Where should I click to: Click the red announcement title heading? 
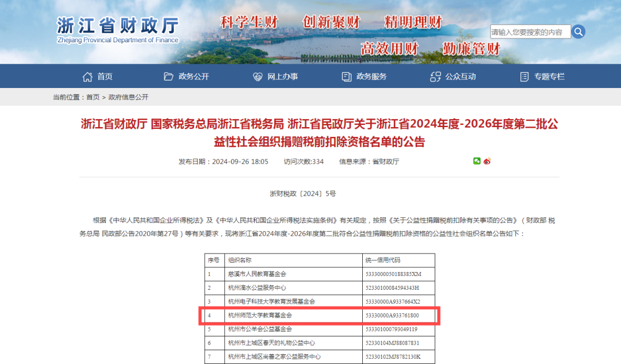319,133
